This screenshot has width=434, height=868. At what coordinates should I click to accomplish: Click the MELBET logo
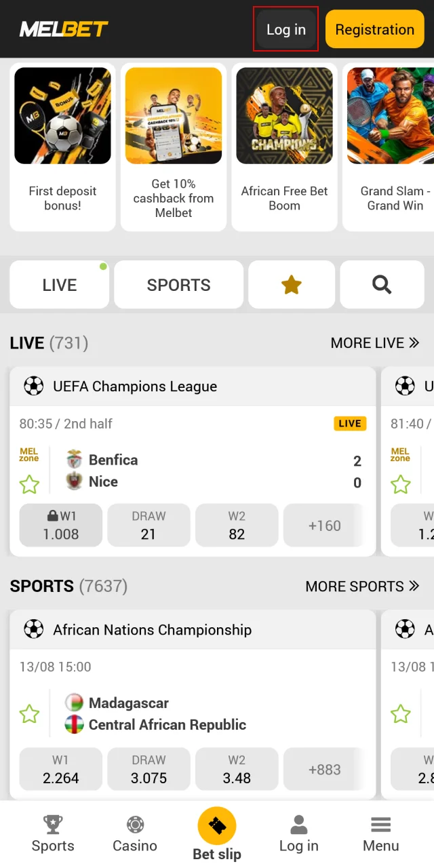coord(64,29)
